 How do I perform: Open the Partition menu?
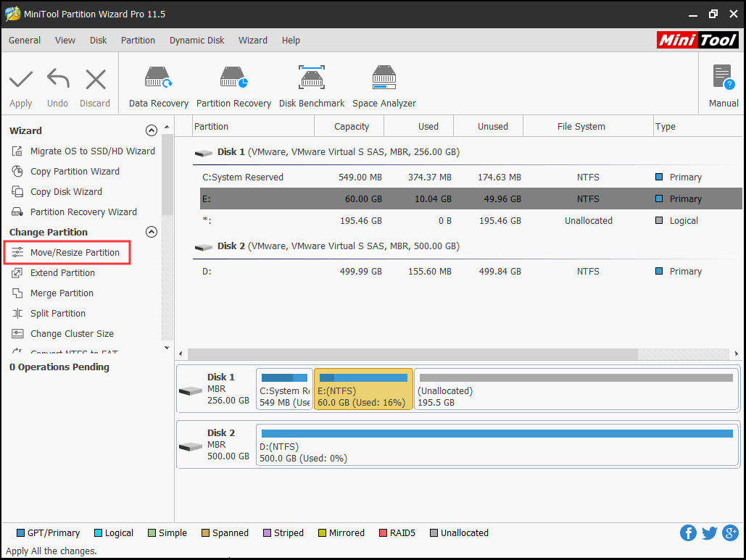(138, 41)
